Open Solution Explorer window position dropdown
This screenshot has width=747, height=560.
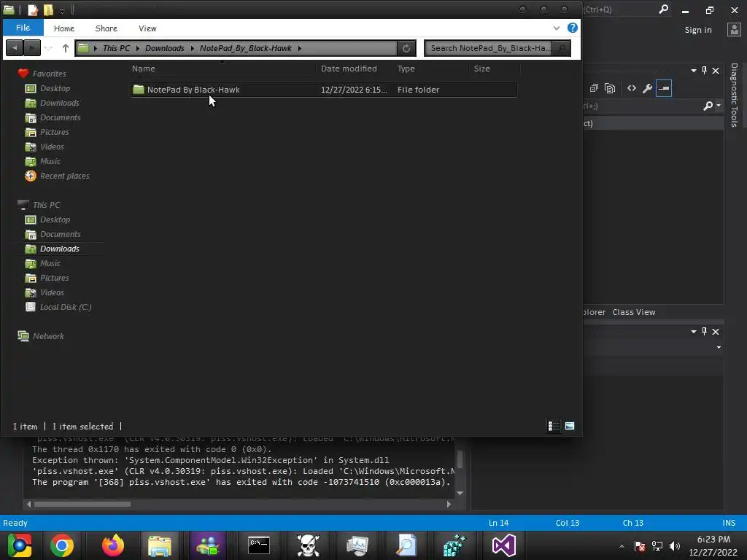(x=694, y=71)
